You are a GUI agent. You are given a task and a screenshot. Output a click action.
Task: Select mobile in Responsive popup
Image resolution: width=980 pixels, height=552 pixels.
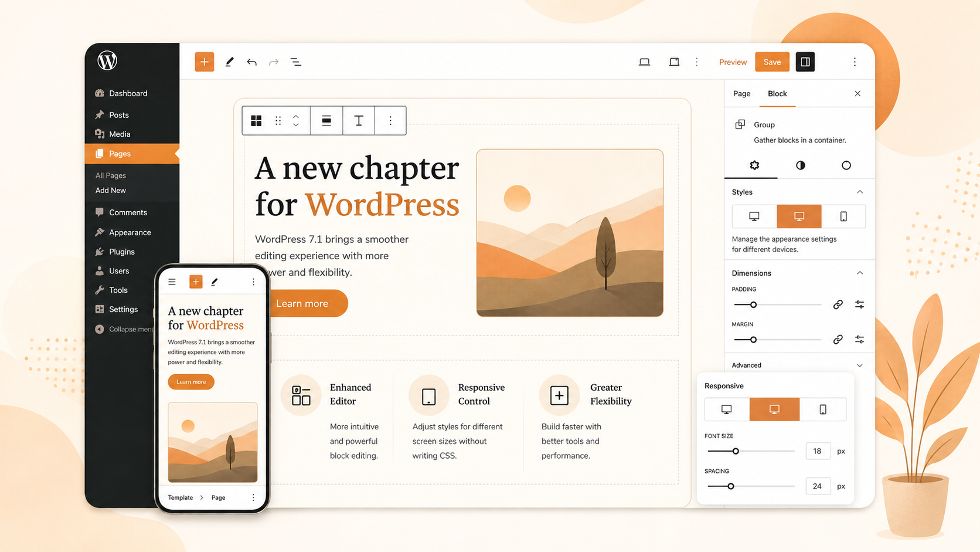(x=823, y=409)
